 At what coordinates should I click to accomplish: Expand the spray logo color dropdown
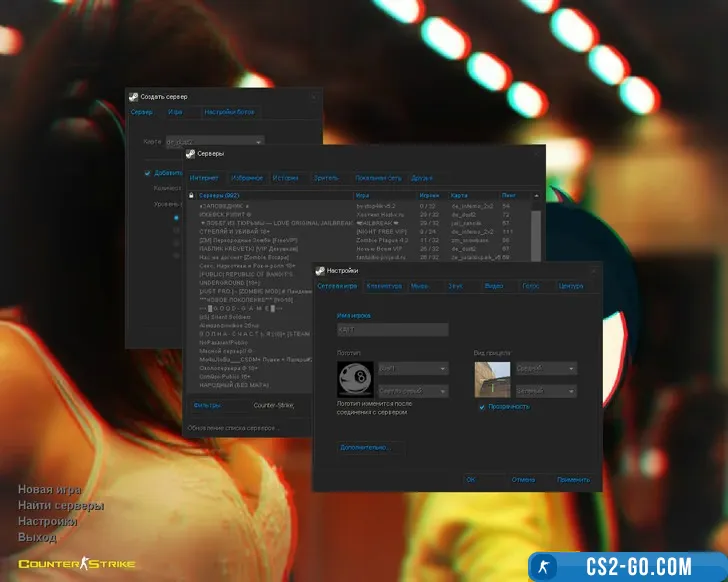[x=412, y=391]
